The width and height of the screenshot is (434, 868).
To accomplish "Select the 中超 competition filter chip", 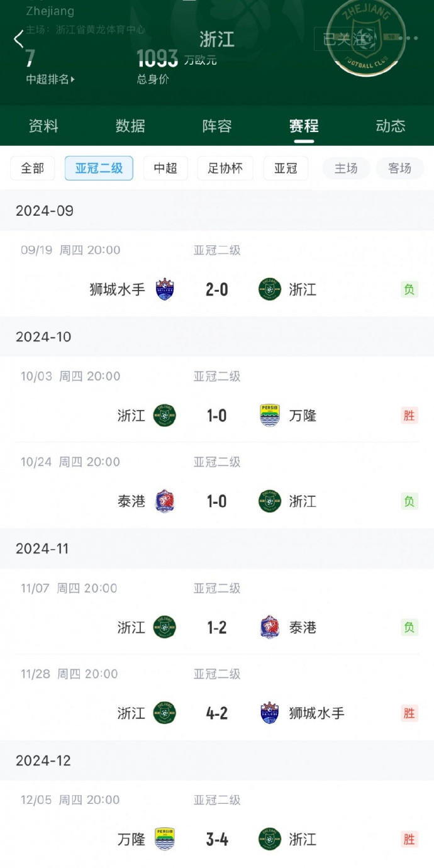I will point(165,169).
